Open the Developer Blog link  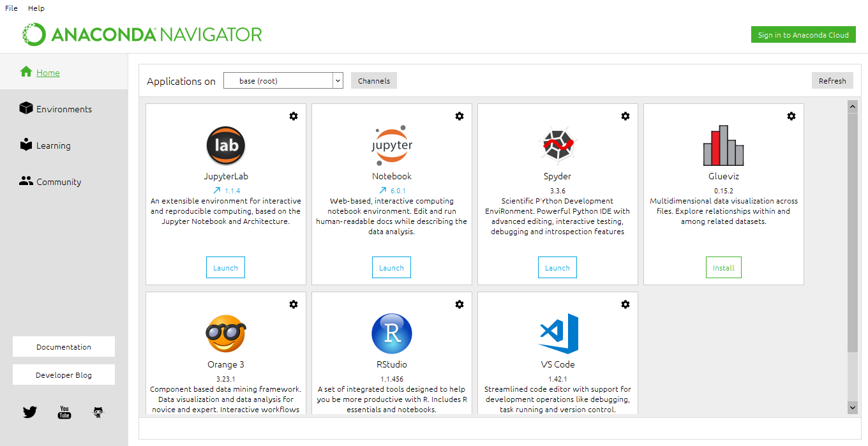(64, 375)
